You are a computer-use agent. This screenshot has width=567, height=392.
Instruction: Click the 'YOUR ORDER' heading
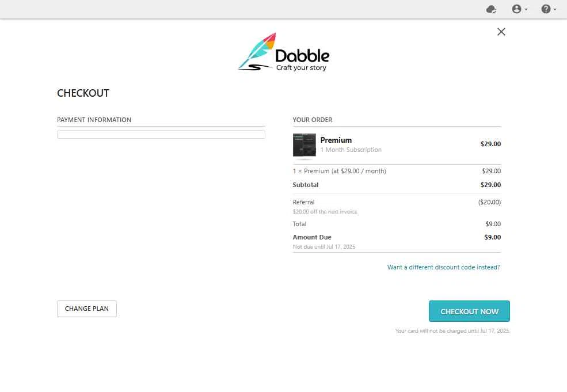313,120
